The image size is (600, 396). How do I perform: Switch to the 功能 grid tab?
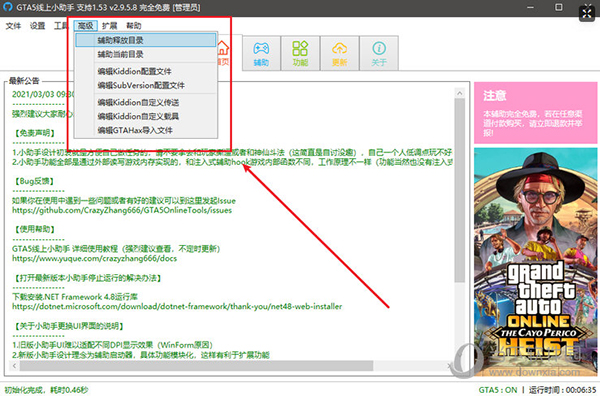point(300,54)
